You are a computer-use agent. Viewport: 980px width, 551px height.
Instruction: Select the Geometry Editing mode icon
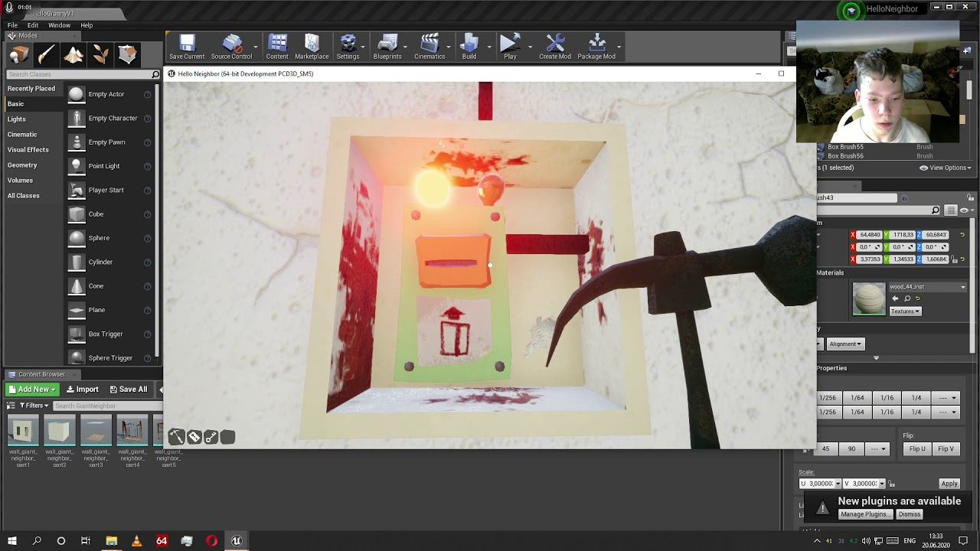127,54
